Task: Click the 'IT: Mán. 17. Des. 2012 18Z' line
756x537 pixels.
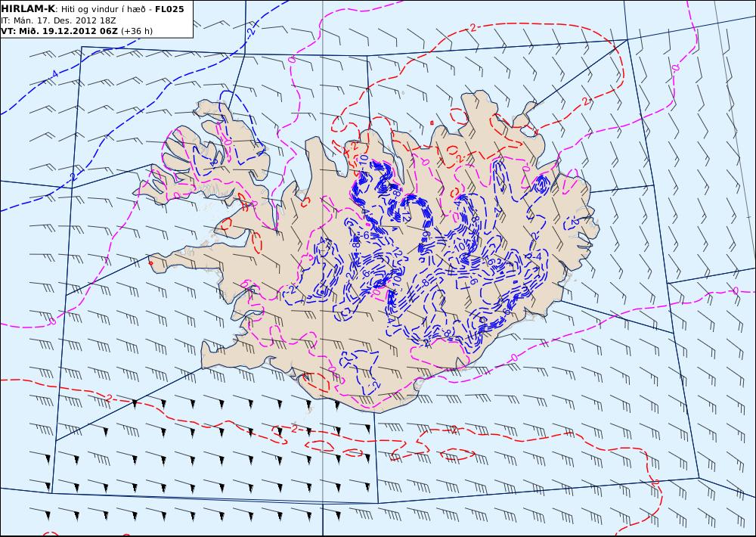Action: 58,20
